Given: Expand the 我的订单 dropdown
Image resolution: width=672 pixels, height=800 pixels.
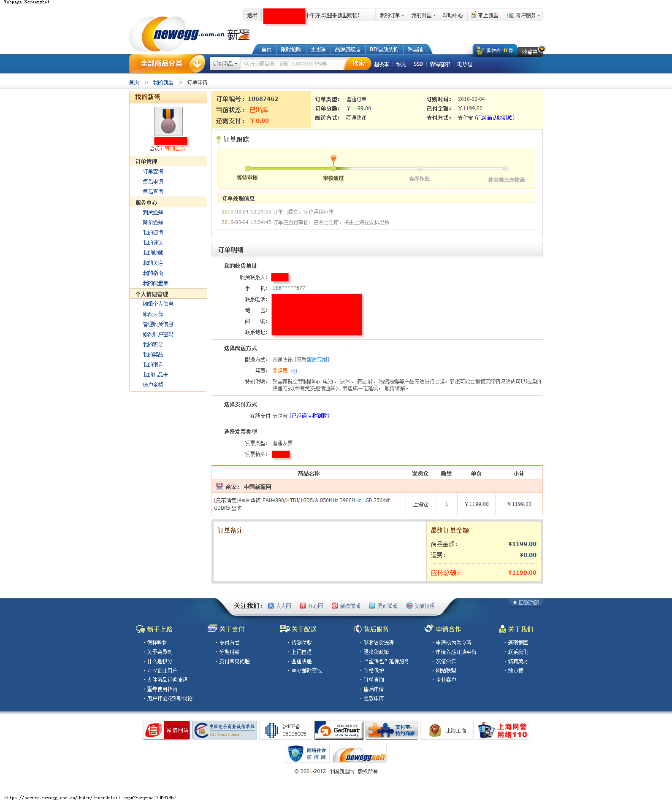Looking at the screenshot, I should tap(391, 16).
